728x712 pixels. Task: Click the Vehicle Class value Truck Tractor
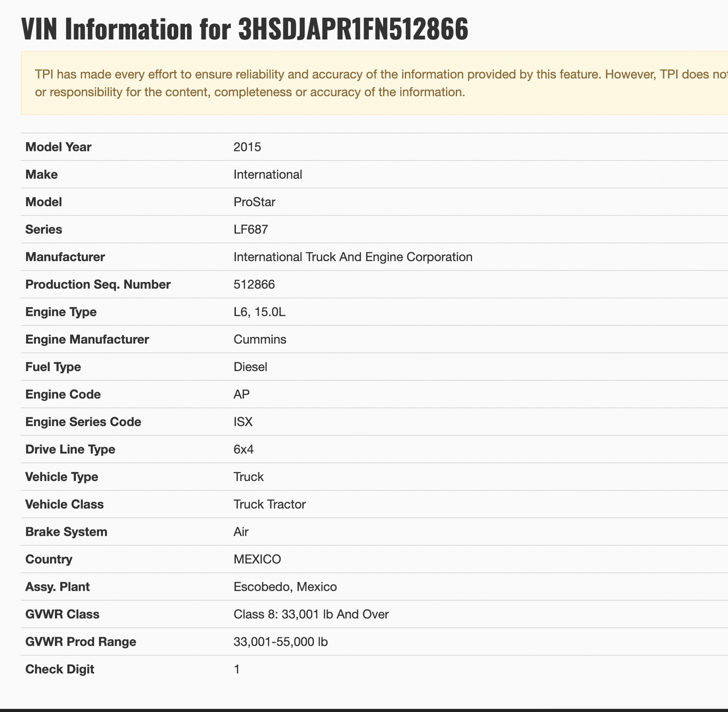269,505
